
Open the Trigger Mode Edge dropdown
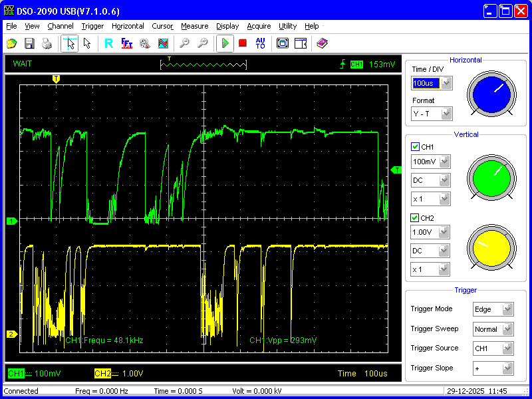(x=508, y=309)
